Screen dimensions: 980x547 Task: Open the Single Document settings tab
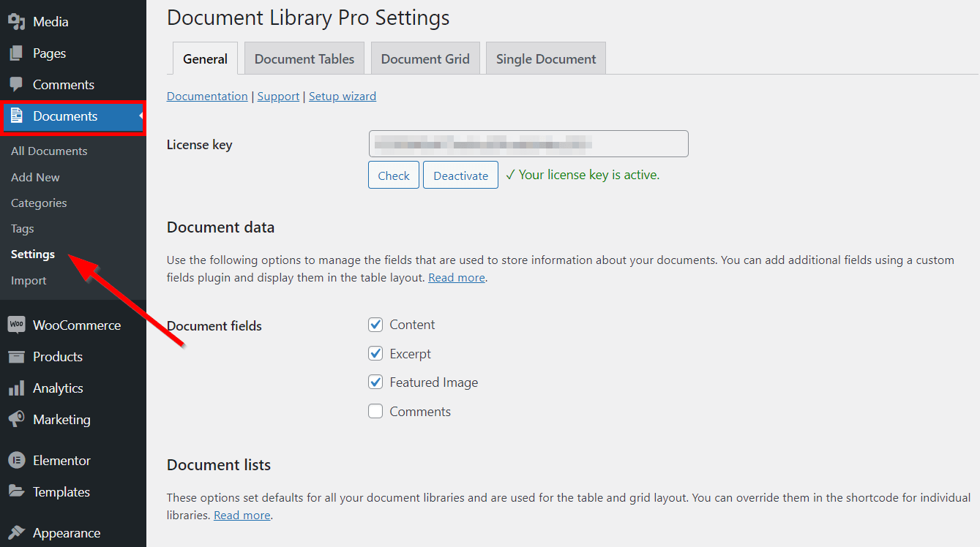pyautogui.click(x=545, y=57)
